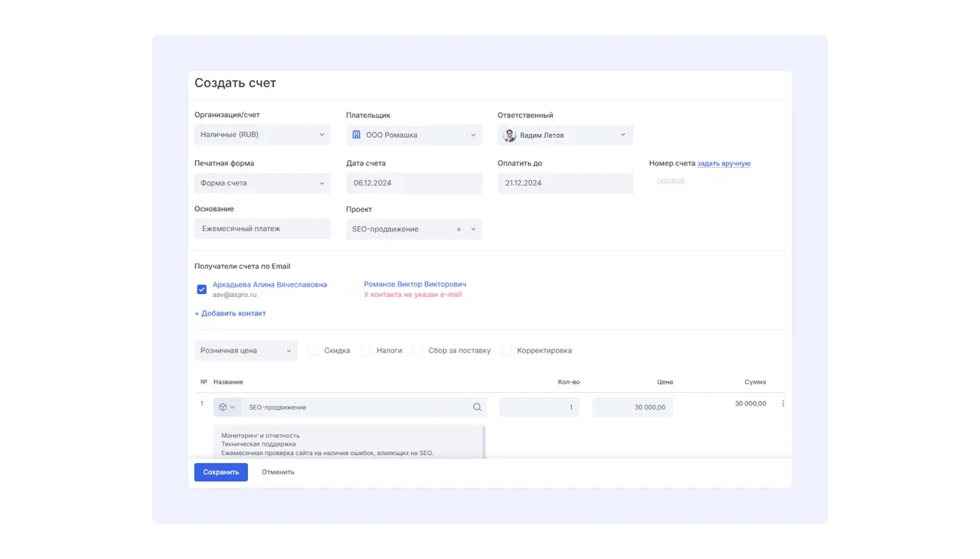Tick the Корректировка checkbox
The image size is (980, 559).
pyautogui.click(x=506, y=351)
